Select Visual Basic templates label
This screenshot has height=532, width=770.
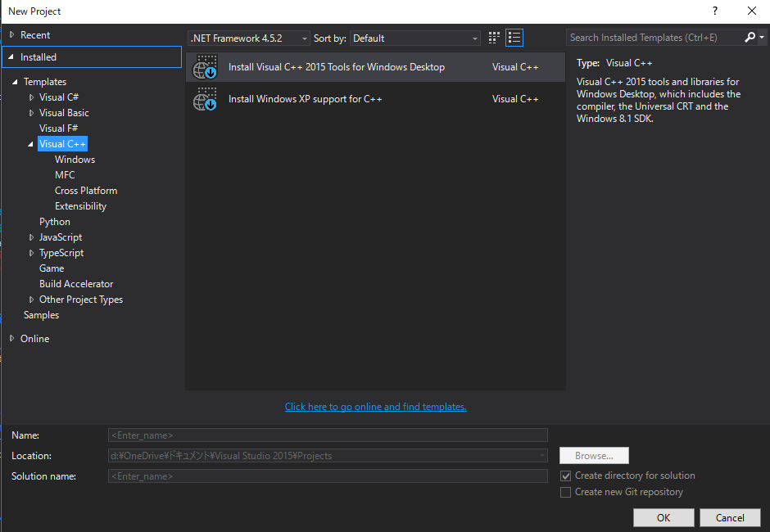point(64,113)
